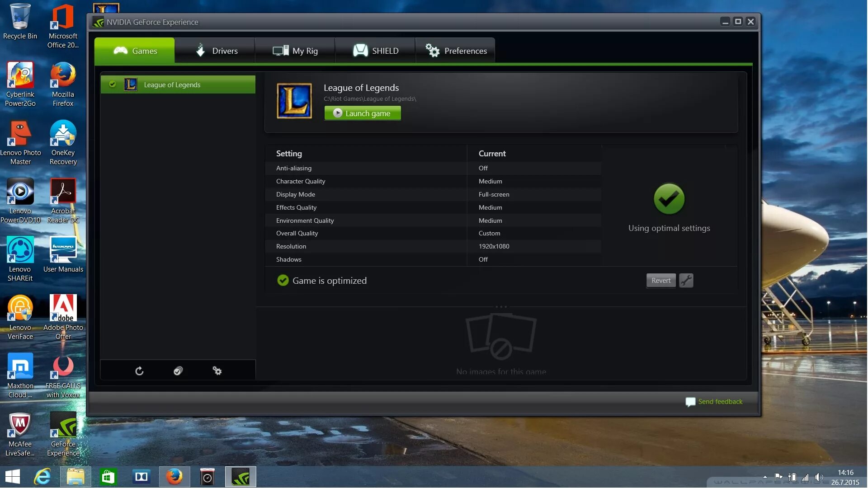Open custom settings wrench icon
This screenshot has width=868, height=488.
(686, 281)
